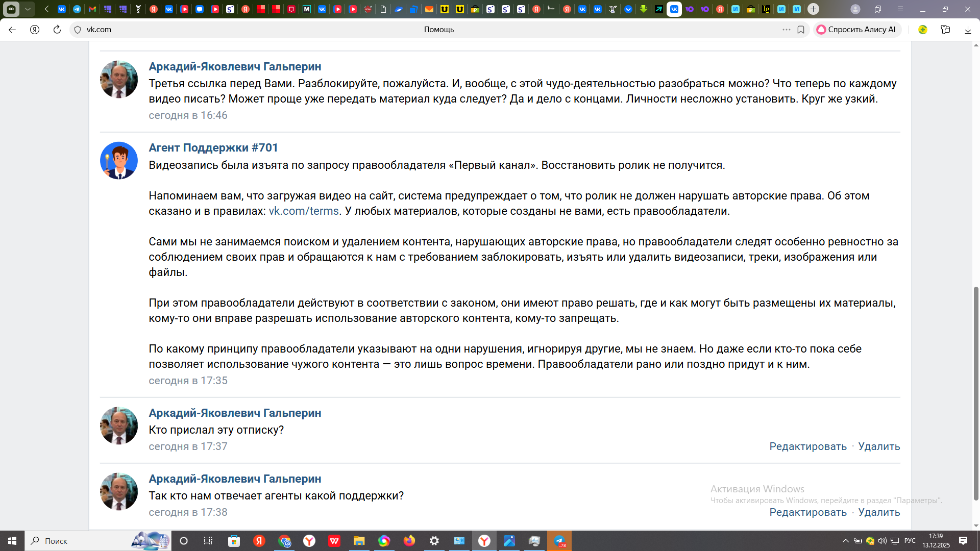Reload the page with the refresh icon
Image resolution: width=980 pixels, height=551 pixels.
click(57, 30)
